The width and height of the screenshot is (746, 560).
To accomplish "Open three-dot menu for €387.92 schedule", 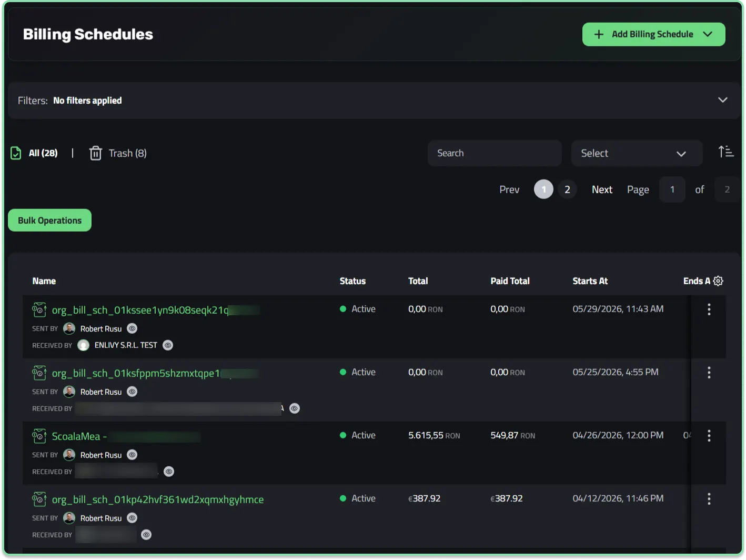I will [x=709, y=499].
